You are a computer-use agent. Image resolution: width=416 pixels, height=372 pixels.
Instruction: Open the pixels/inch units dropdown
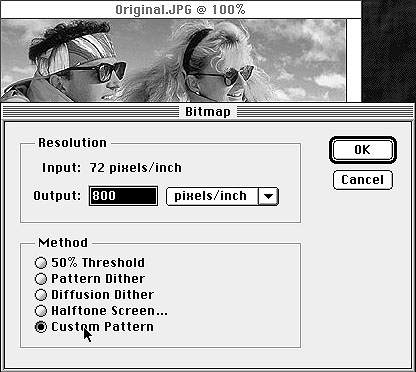pyautogui.click(x=222, y=196)
